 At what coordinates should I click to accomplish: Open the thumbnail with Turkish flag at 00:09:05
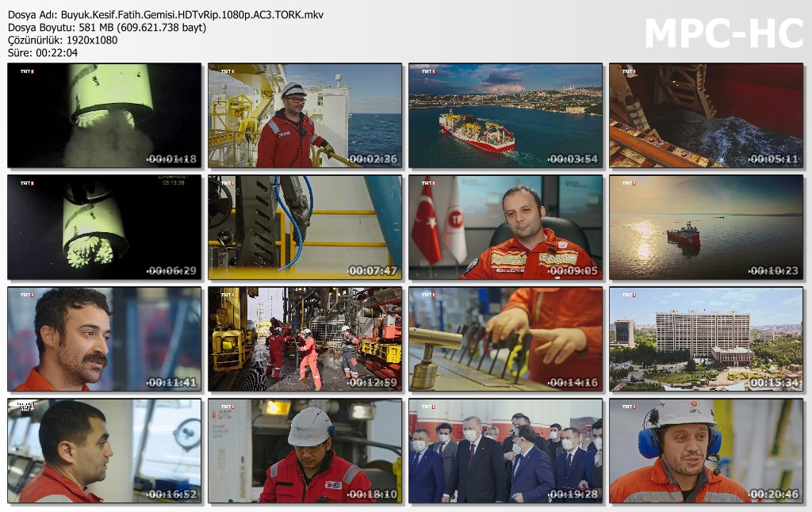click(x=506, y=227)
